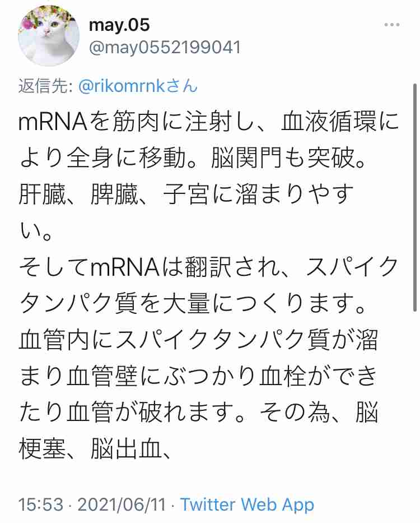Viewport: 420px width, 523px height.
Task: Open the white cat profile avatar
Action: point(49,36)
